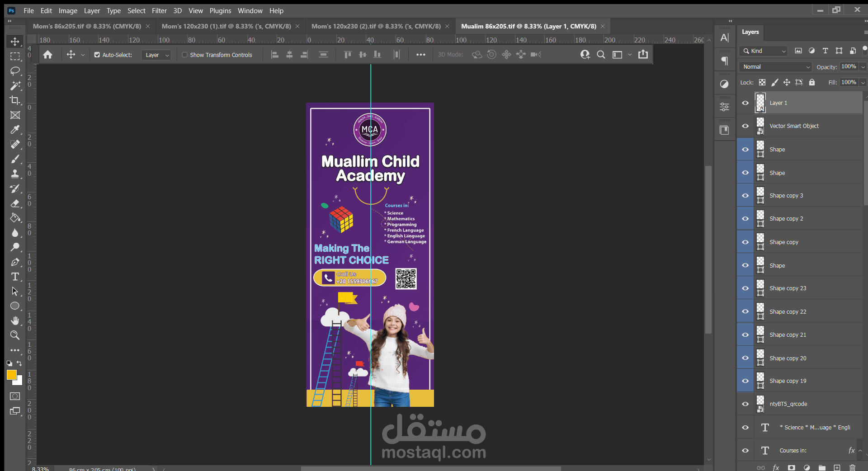The width and height of the screenshot is (868, 471).
Task: Hide the Shape copy 3 layer
Action: 745,196
